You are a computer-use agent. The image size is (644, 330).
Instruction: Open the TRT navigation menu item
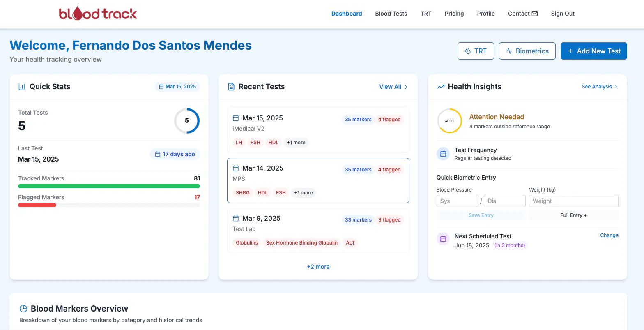(426, 14)
